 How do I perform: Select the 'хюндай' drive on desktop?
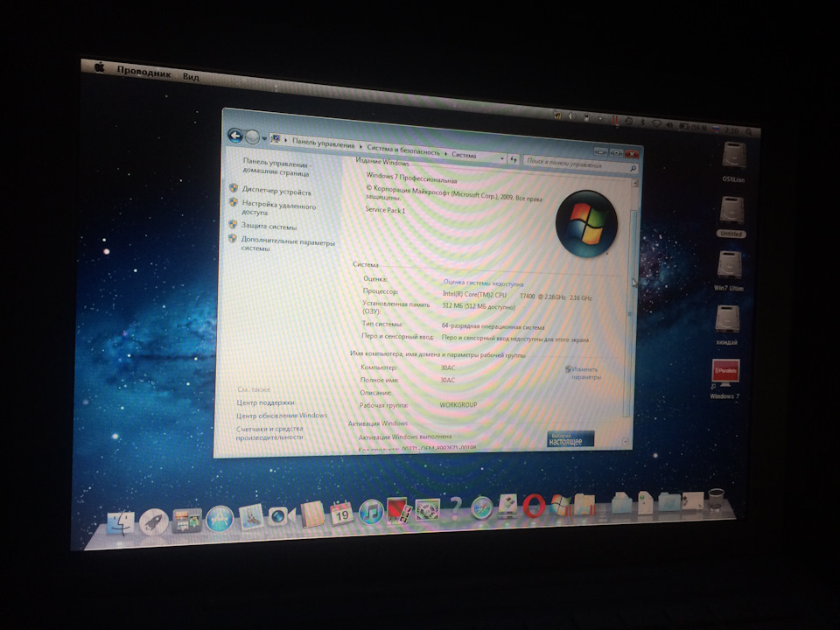[727, 325]
